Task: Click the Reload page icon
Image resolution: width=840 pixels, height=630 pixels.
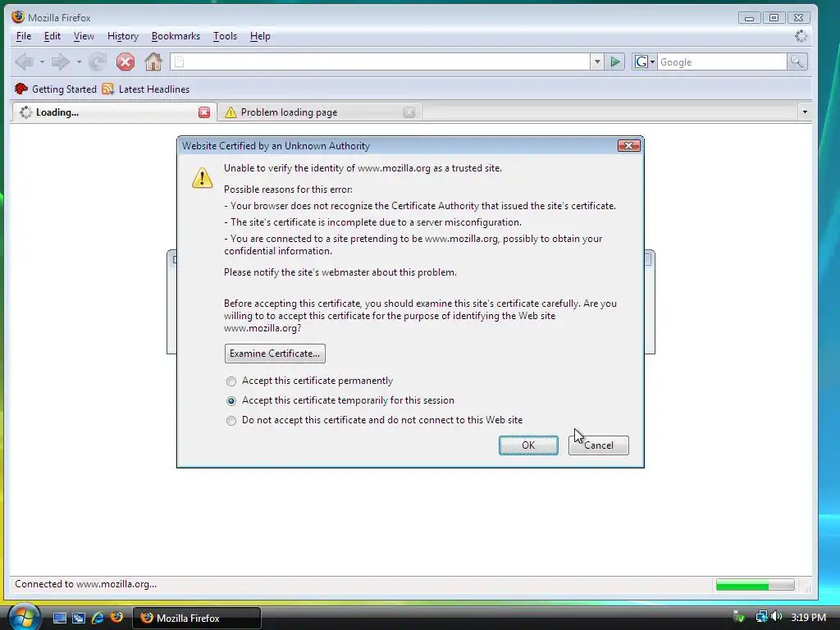Action: point(97,62)
